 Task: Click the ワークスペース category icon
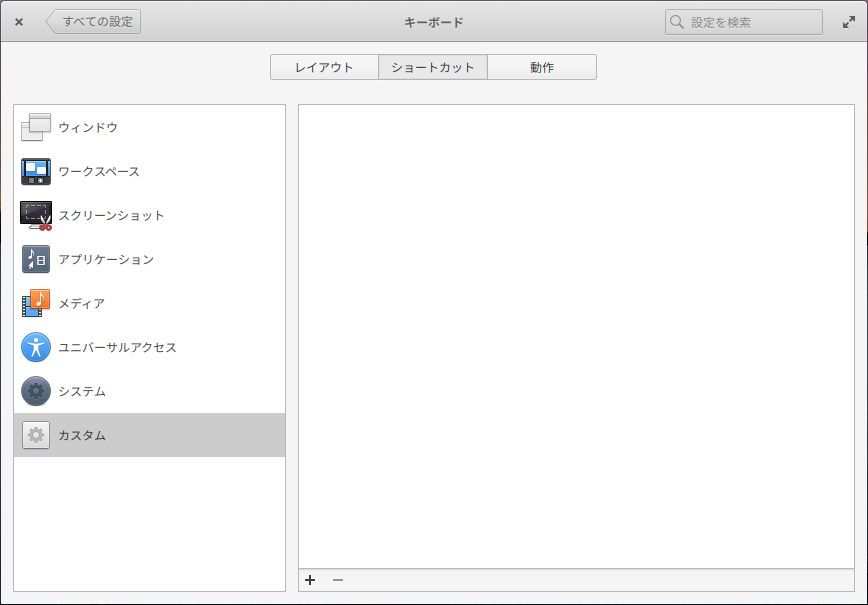(x=36, y=172)
